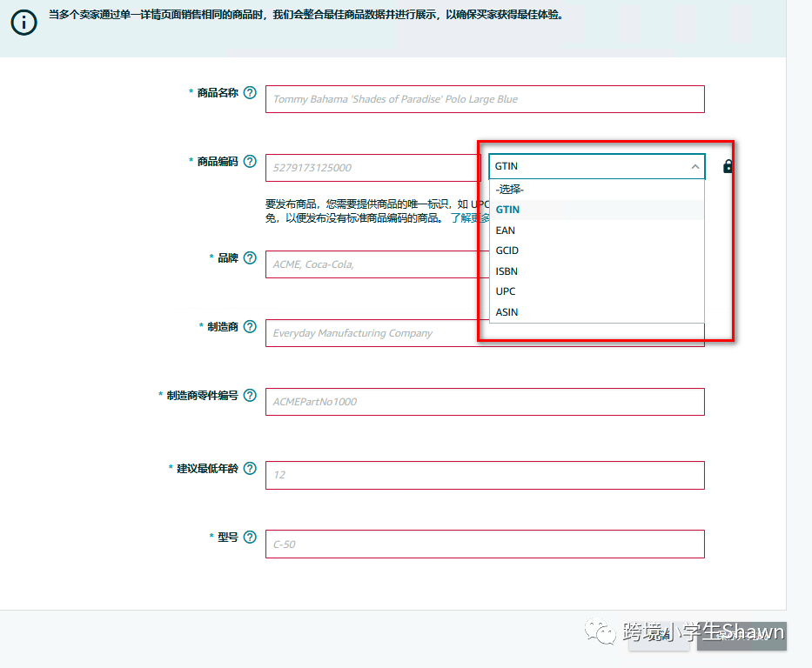Collapse the GTIN dropdown using its chevron
The height and width of the screenshot is (668, 812).
695,165
